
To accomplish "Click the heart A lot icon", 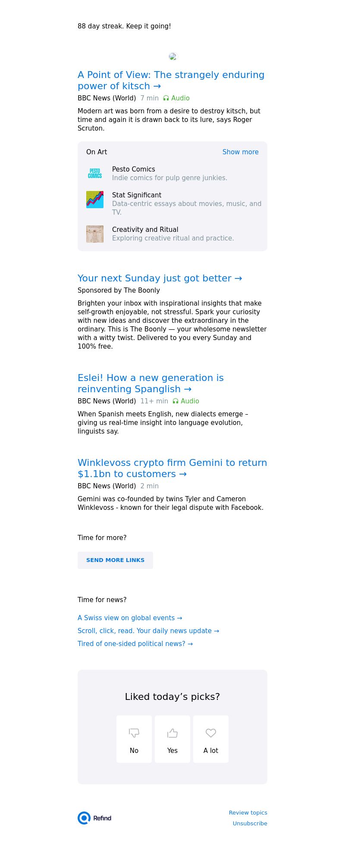I will coord(211,733).
